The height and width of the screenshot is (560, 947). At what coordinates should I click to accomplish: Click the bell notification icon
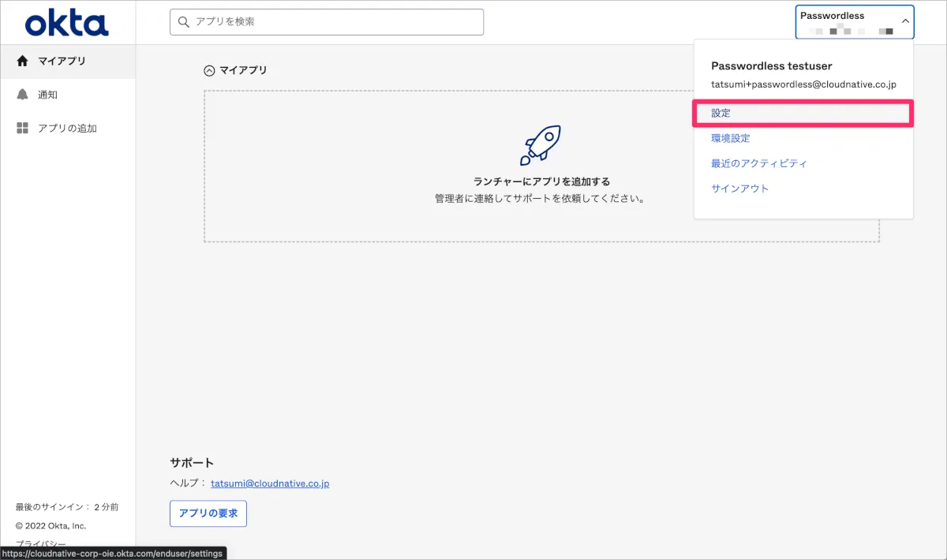point(22,95)
